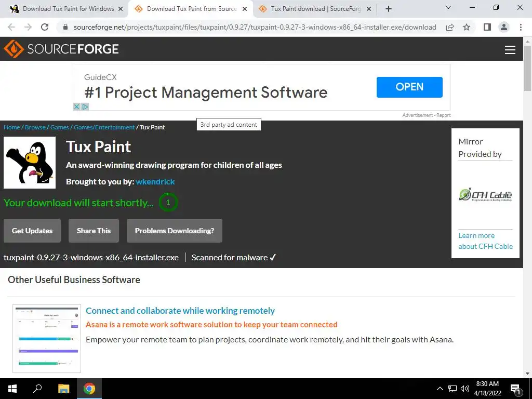This screenshot has width=532, height=399.
Task: Click the Asana remote work software tagline
Action: coord(211,325)
